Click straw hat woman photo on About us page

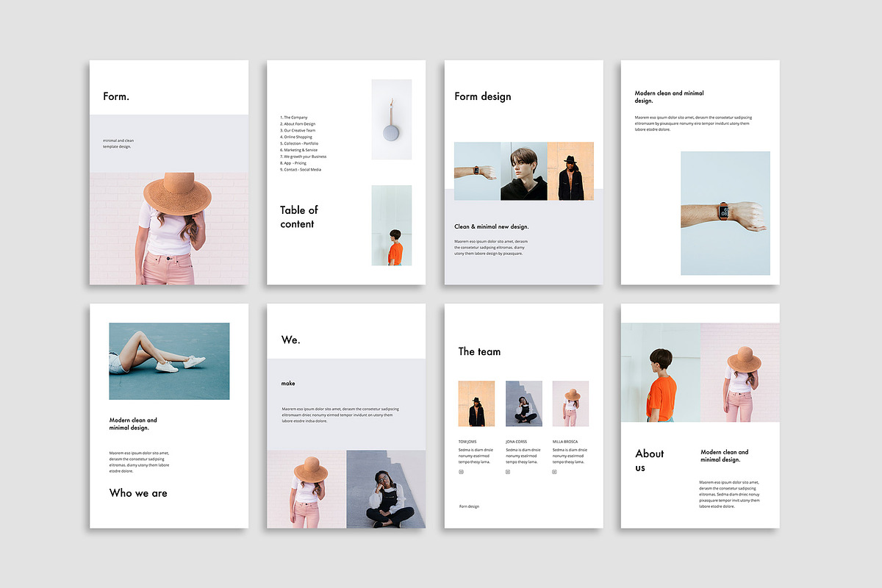(x=740, y=373)
